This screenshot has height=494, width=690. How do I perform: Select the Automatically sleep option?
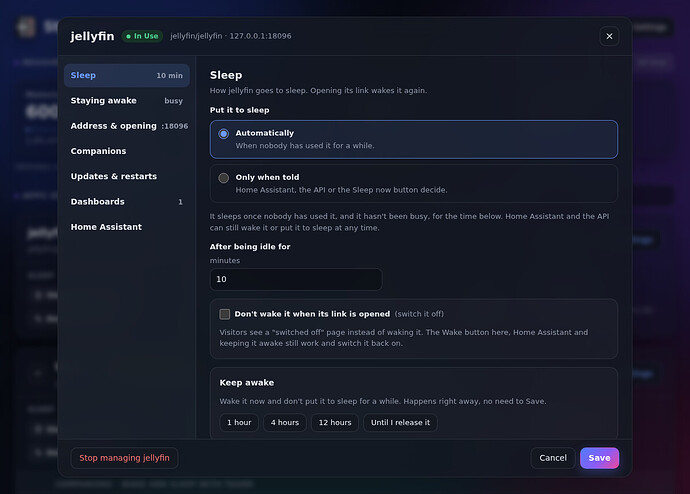[x=414, y=139]
